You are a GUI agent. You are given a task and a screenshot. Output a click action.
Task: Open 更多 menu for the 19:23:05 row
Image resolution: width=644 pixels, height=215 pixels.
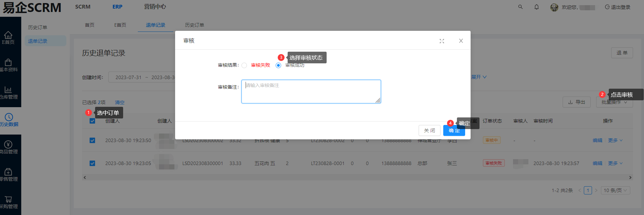coord(615,163)
